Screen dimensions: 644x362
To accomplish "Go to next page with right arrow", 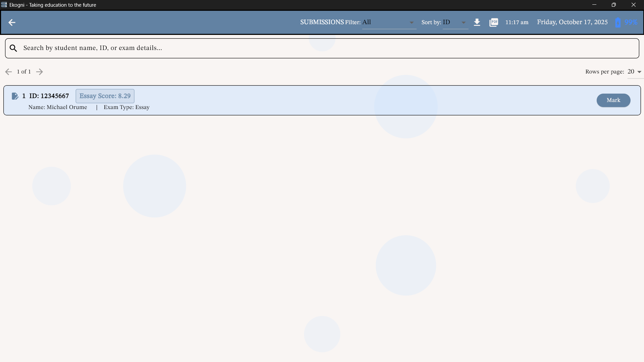I will click(39, 71).
